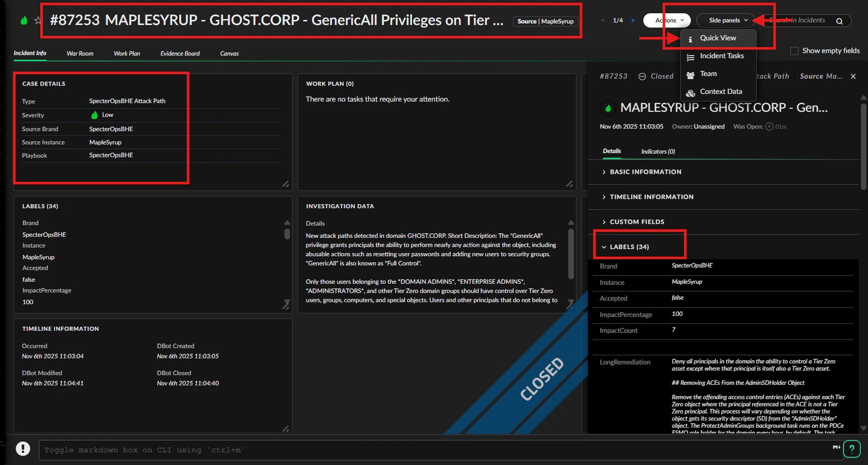Click the Playbook value SpecterOpsBHE
The image size is (868, 465).
111,155
